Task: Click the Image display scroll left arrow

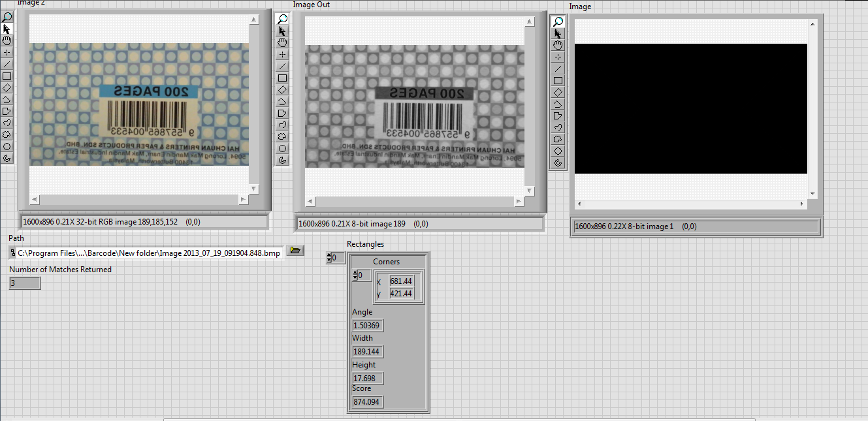Action: [579, 204]
